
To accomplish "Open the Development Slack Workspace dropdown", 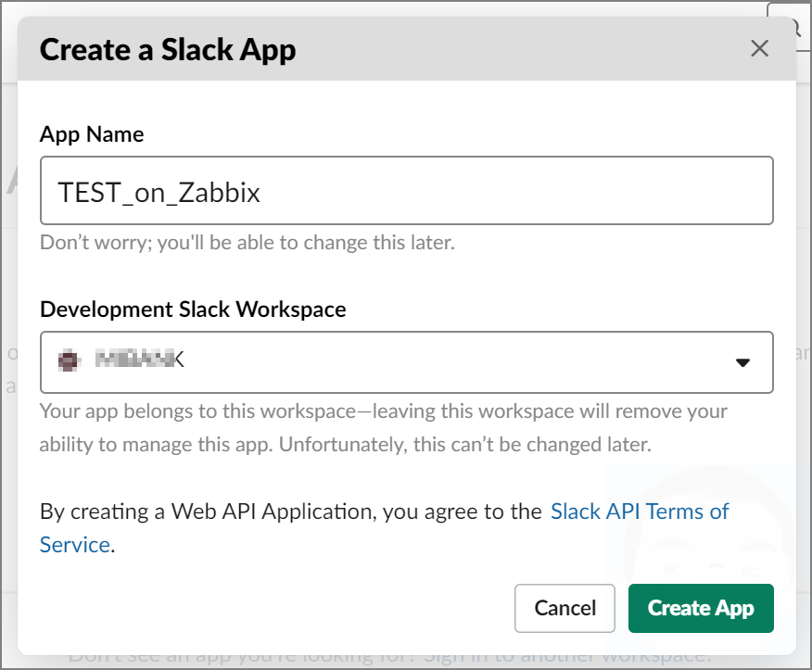I will coord(408,361).
